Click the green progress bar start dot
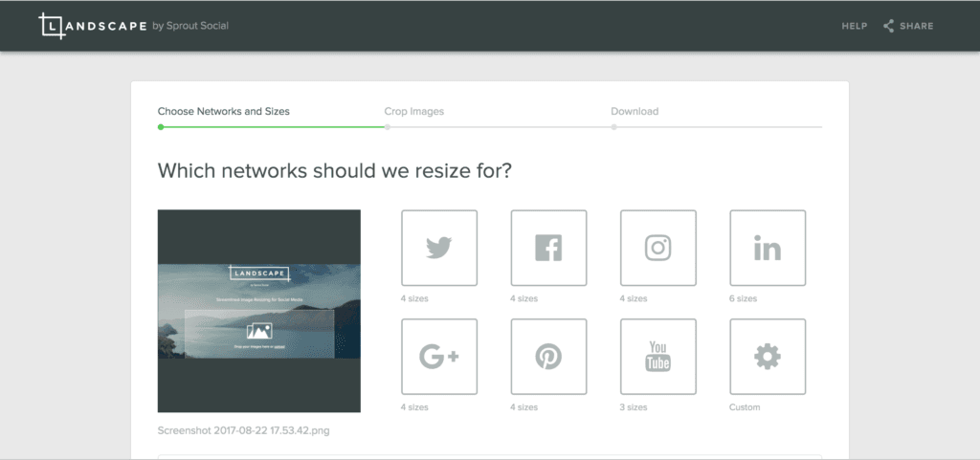The image size is (980, 460). pyautogui.click(x=161, y=126)
